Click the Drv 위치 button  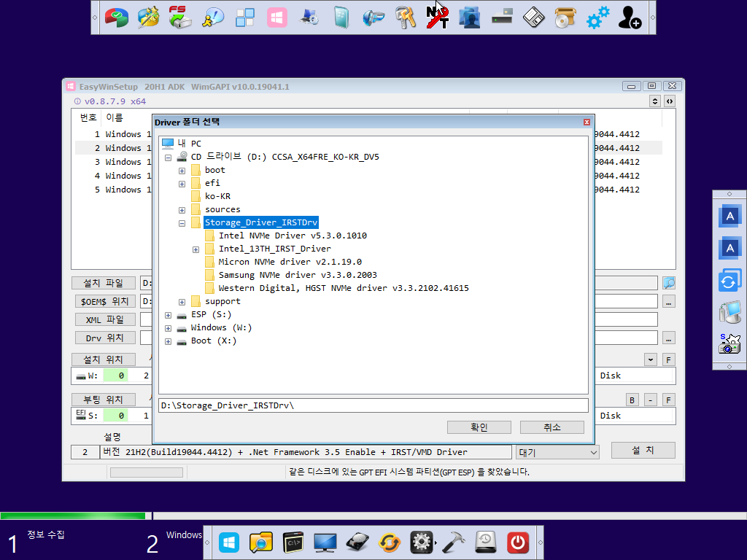pyautogui.click(x=105, y=338)
